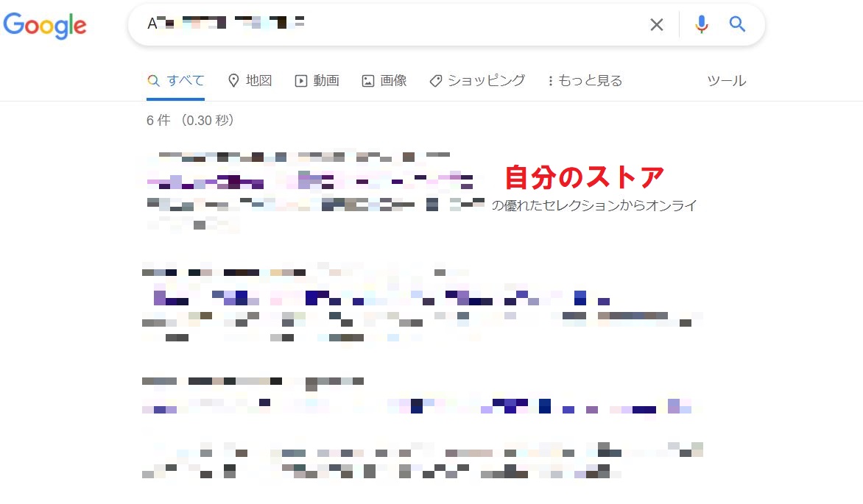Open the second search result title
863x504 pixels.
pyautogui.click(x=381, y=298)
